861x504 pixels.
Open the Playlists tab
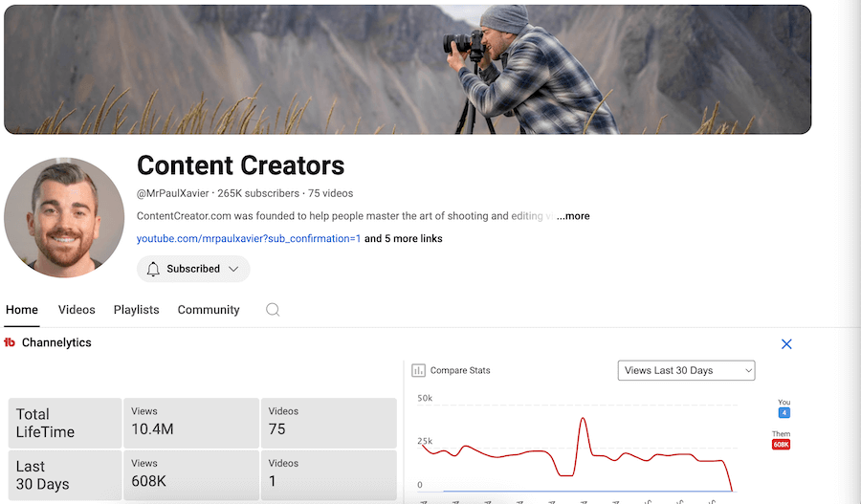coord(136,310)
